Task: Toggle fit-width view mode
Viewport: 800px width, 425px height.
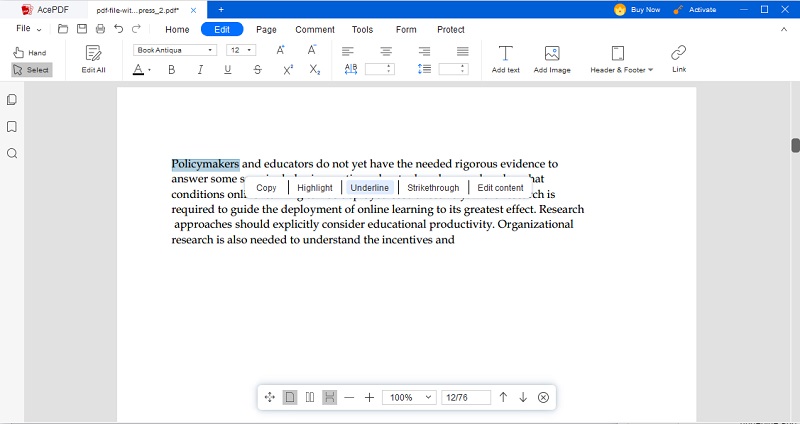Action: [330, 397]
